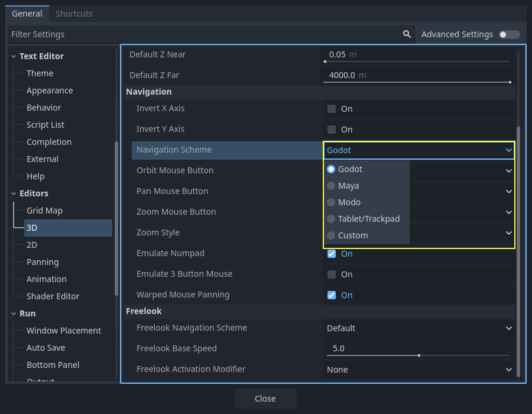This screenshot has height=414, width=532.
Task: Open the Freelook Activation Modifier dropdown
Action: (419, 370)
